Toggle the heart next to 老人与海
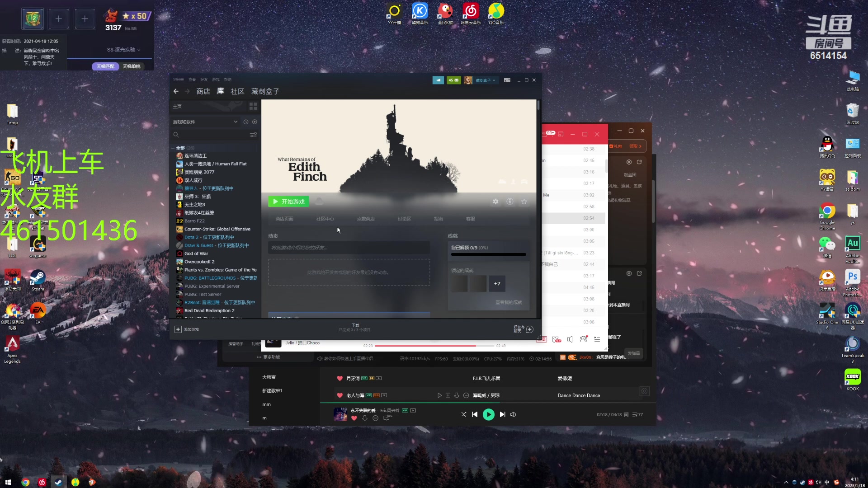 (340, 395)
